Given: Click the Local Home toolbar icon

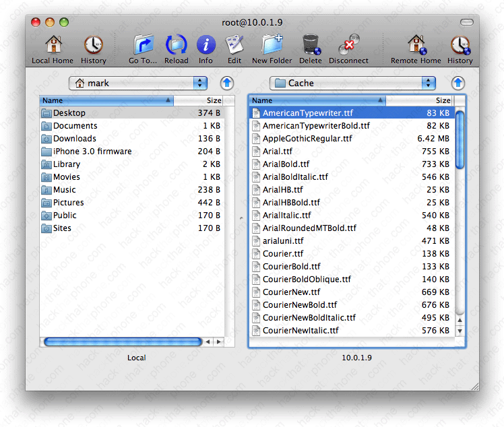Looking at the screenshot, I should [52, 46].
